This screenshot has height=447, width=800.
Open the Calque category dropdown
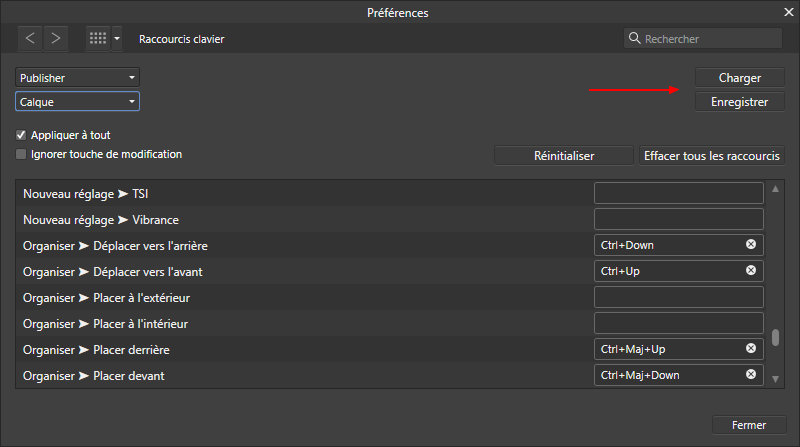(78, 102)
